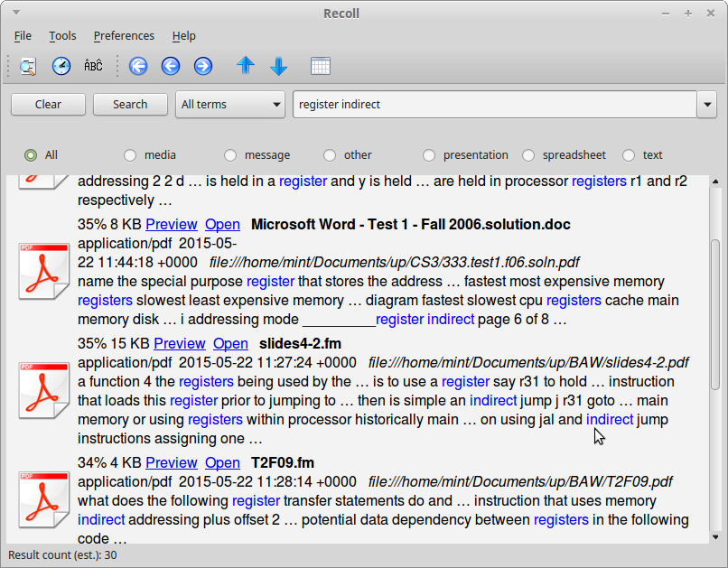Open the T2F09.fm result
728x568 pixels.
222,463
